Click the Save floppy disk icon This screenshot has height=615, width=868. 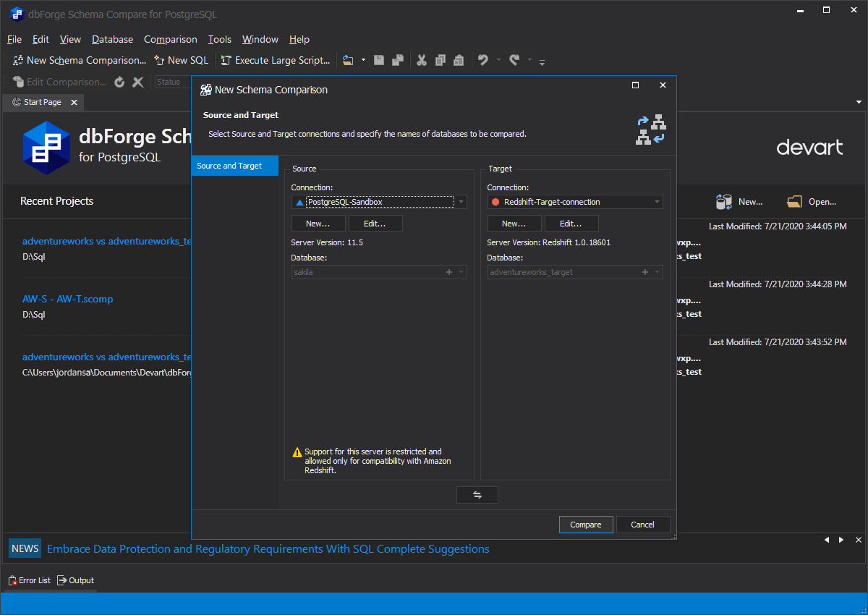379,60
